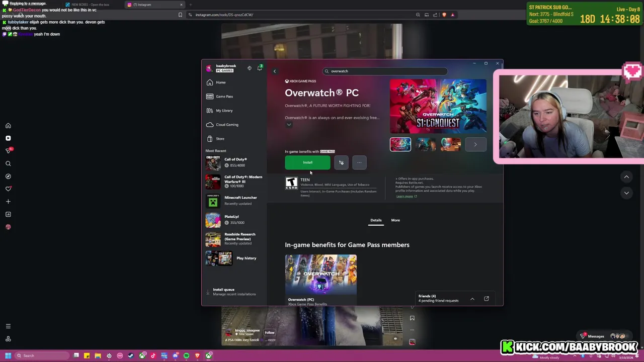Go back with Xbox app back arrow
This screenshot has width=644, height=362.
(275, 71)
